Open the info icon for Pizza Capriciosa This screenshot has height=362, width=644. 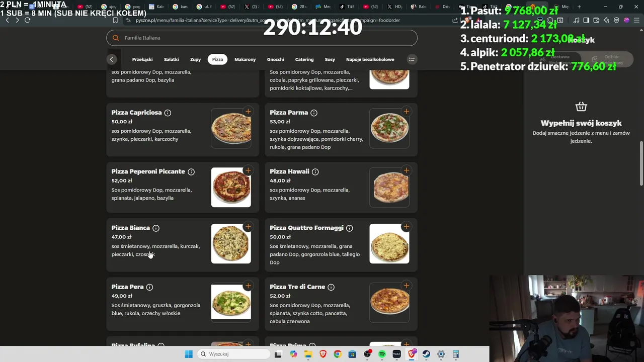pyautogui.click(x=168, y=113)
